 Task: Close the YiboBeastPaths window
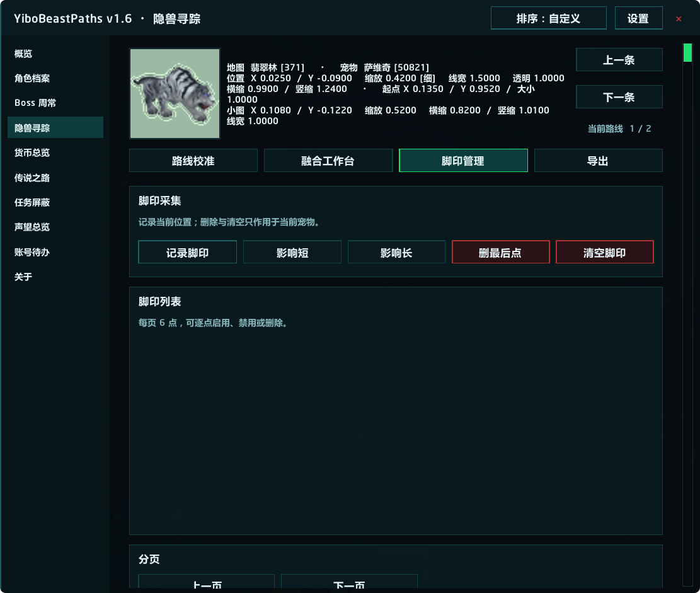coord(679,19)
